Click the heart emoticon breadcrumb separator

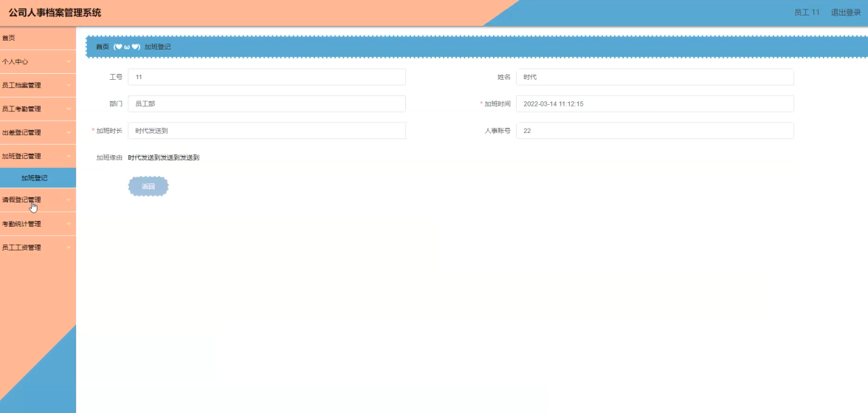pyautogui.click(x=127, y=47)
